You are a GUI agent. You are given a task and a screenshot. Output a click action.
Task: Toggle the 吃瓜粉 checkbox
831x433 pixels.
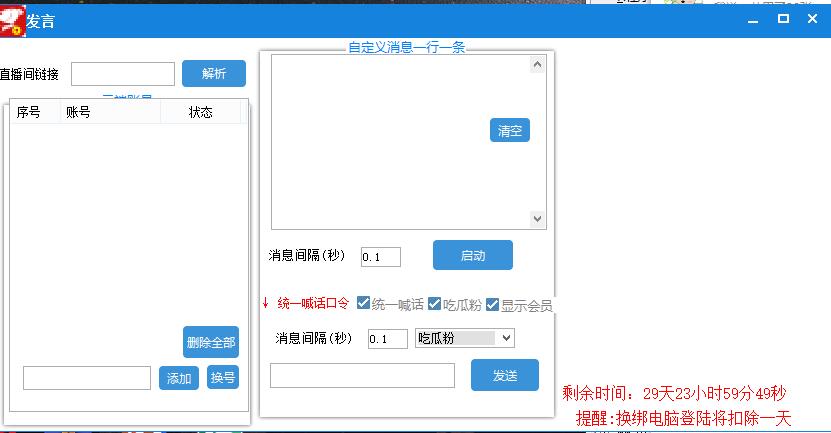tap(435, 304)
